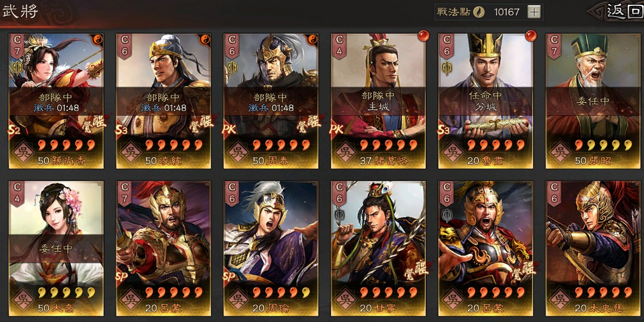Image resolution: width=644 pixels, height=322 pixels.
Task: Select the 張昭 general card
Action: click(593, 101)
